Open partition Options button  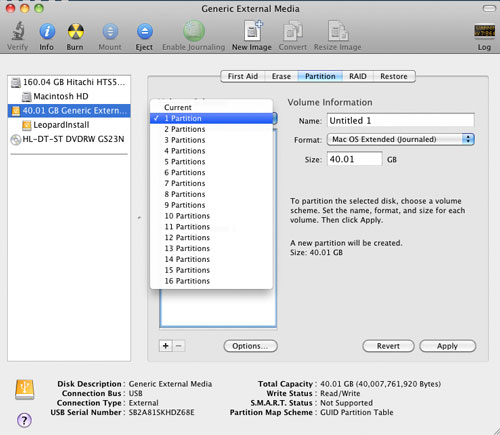(250, 346)
